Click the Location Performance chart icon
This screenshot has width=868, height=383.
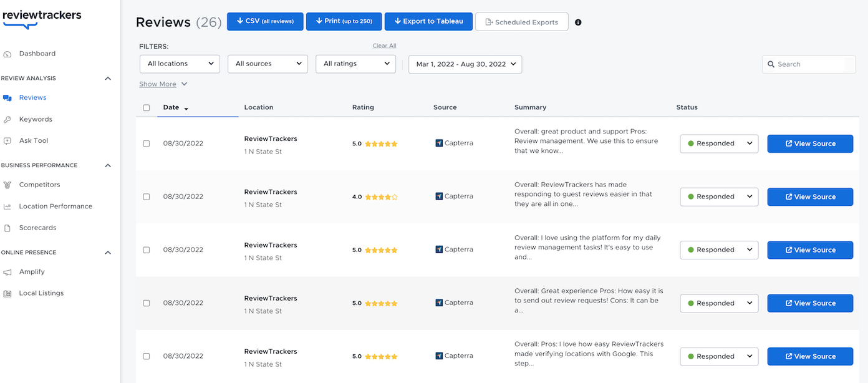tap(7, 206)
